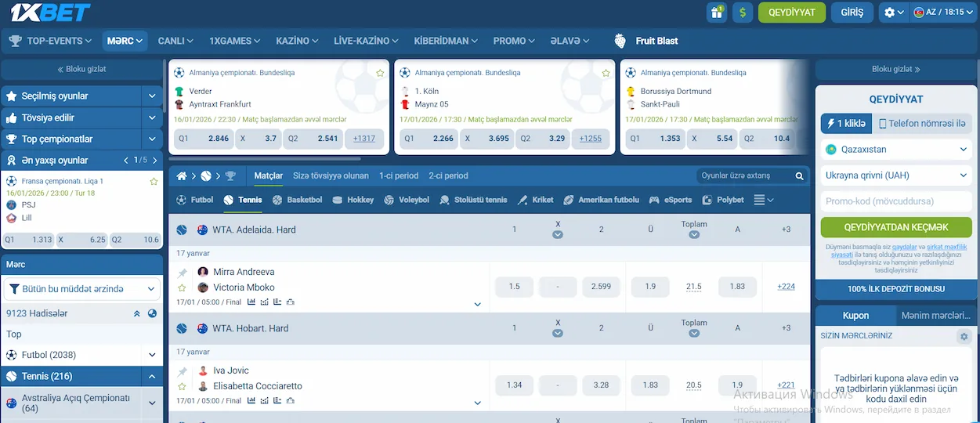The height and width of the screenshot is (423, 980).
Task: Click the Oyunlar üzrə axtarış search field
Action: (744, 176)
